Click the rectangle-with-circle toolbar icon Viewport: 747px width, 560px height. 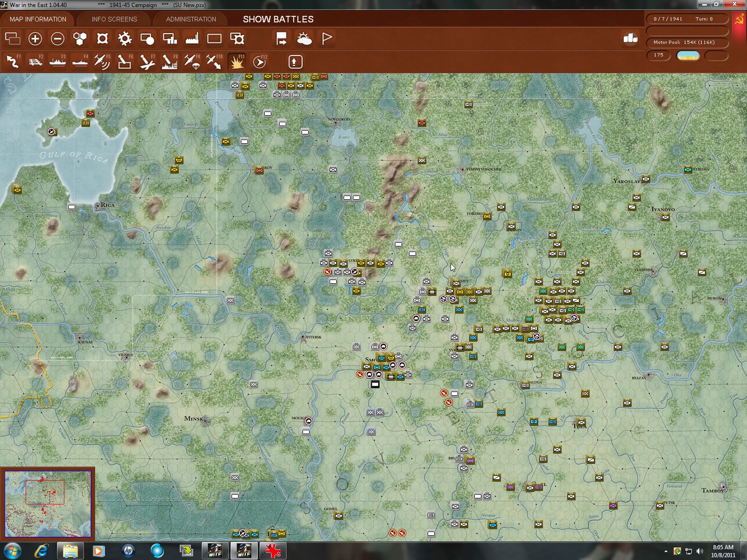[x=148, y=39]
